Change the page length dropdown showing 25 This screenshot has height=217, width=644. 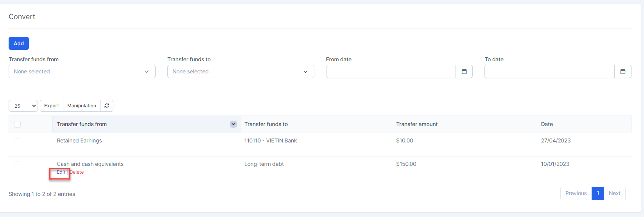23,106
